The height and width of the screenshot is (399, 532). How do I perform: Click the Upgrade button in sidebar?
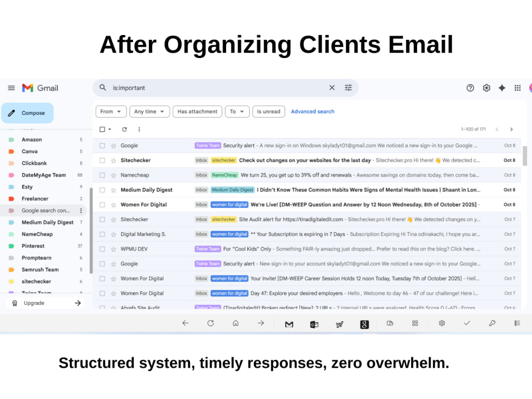(45, 303)
